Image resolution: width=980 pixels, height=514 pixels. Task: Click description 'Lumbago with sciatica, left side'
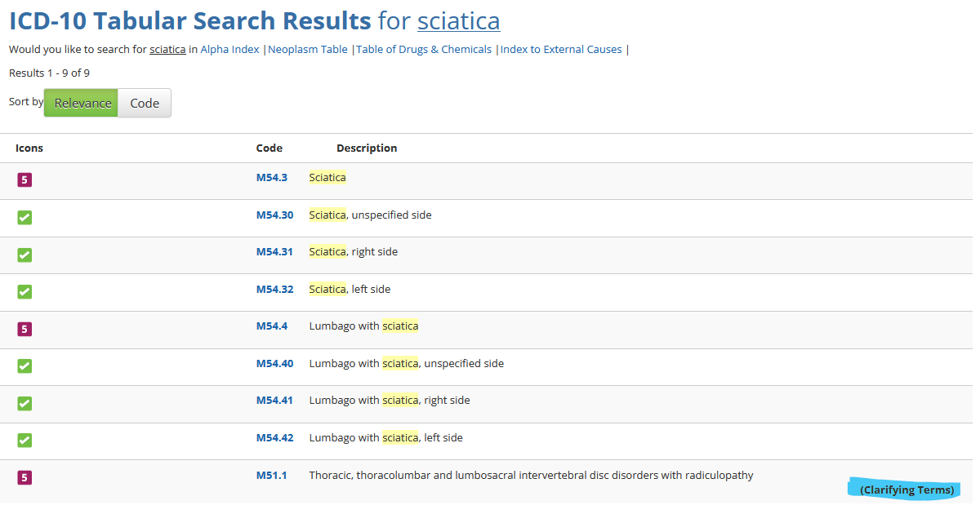[385, 438]
